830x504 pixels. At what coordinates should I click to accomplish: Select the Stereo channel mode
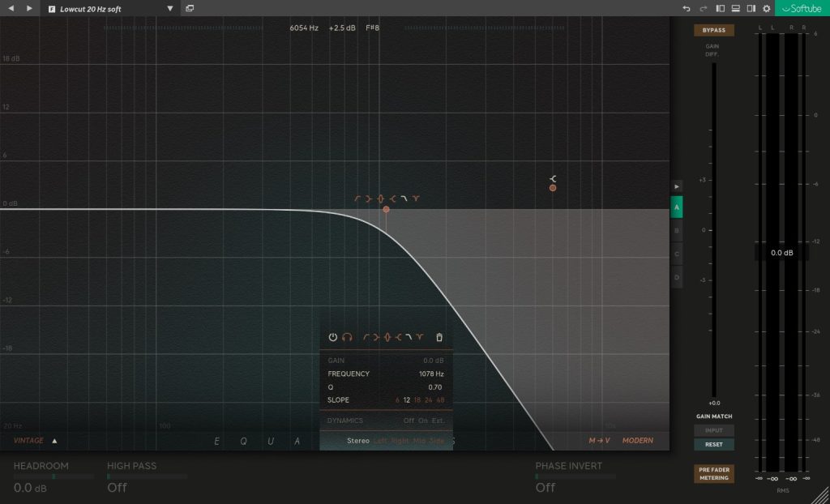click(x=357, y=440)
